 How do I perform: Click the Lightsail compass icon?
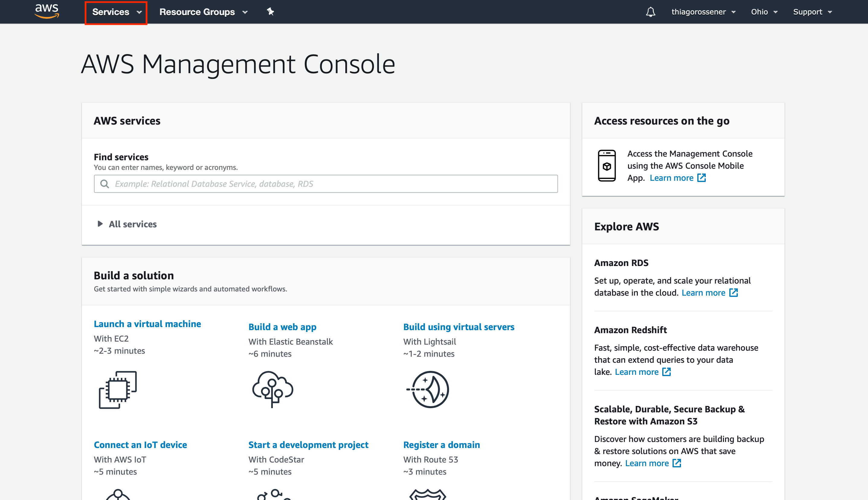click(428, 389)
